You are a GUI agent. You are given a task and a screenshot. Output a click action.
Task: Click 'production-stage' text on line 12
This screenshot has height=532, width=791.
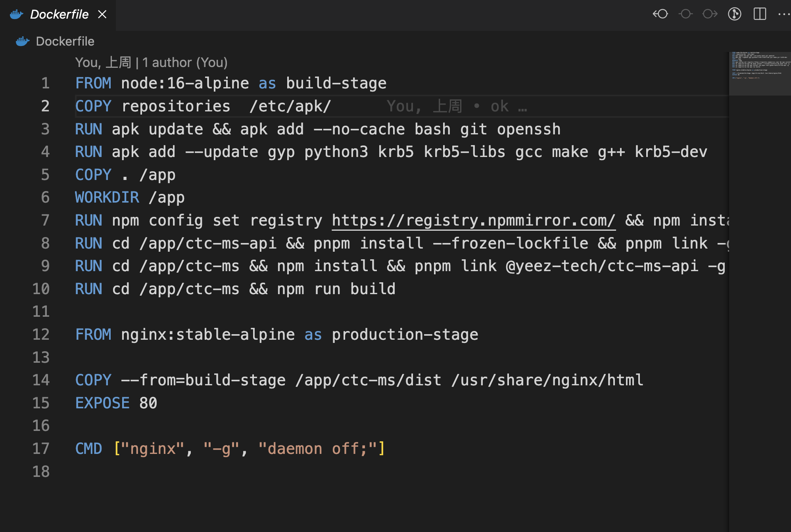coord(405,335)
